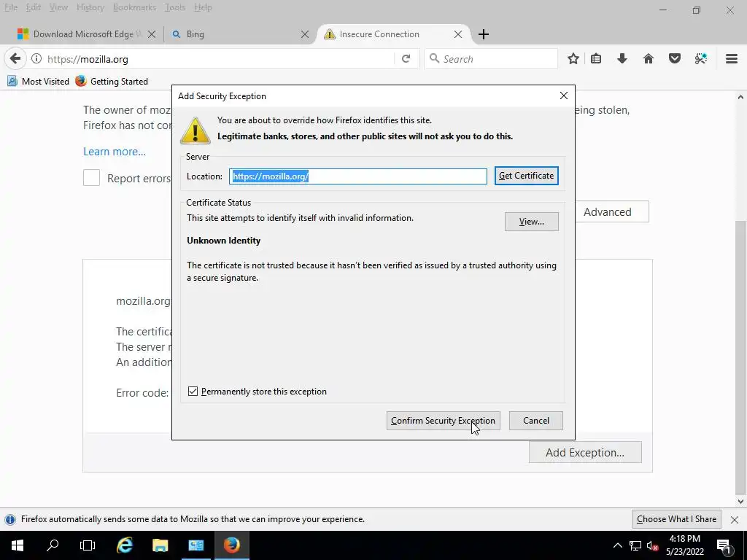Select Firefox icon in taskbar
This screenshot has height=560, width=747.
(231, 545)
